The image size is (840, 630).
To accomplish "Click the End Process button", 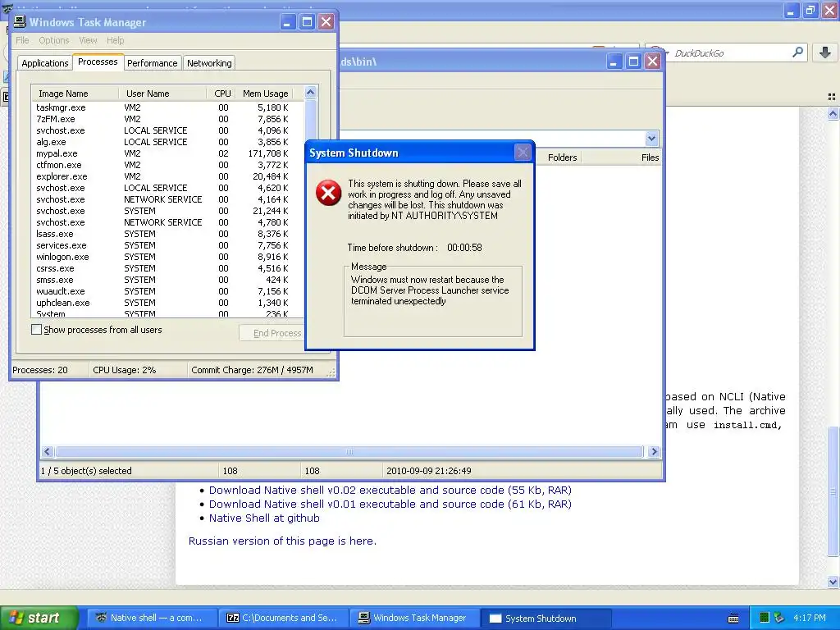I will click(272, 333).
